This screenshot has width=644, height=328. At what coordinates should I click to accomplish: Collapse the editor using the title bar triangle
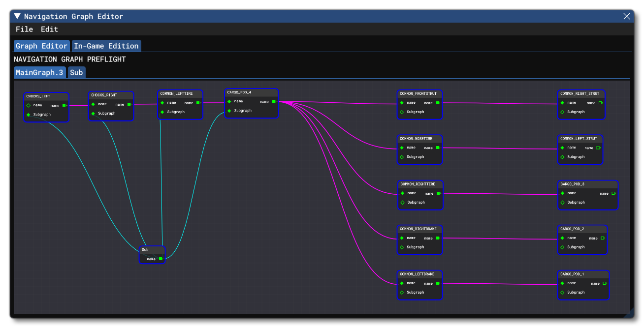point(17,16)
